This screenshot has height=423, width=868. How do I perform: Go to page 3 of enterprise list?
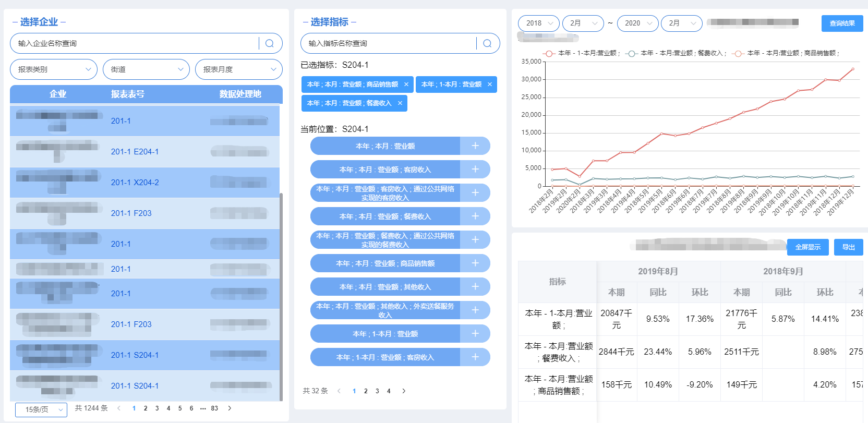coord(157,408)
